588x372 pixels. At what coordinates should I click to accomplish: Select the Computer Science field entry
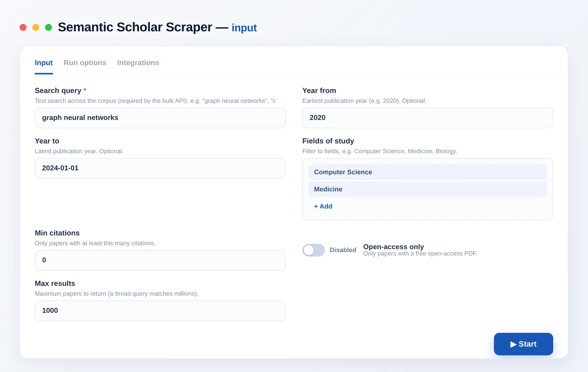coord(428,172)
